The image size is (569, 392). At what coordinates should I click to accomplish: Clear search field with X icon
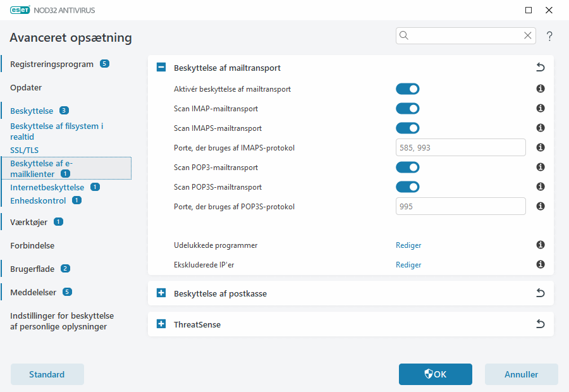[527, 36]
